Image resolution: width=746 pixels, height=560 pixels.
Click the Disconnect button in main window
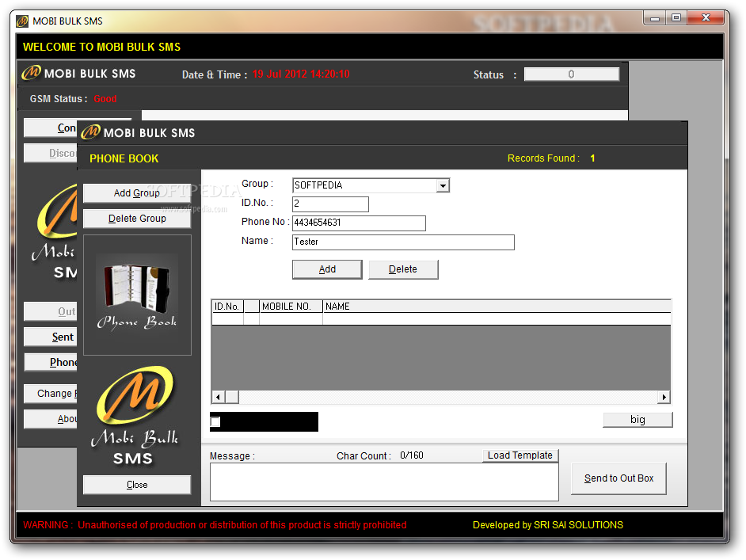(51, 153)
